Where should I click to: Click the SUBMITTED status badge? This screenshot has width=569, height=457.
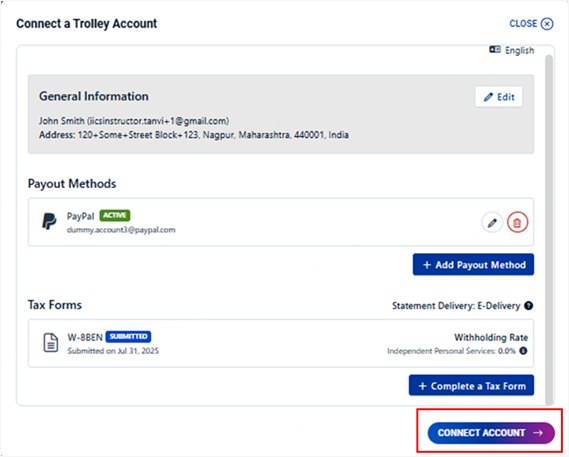[x=128, y=336]
